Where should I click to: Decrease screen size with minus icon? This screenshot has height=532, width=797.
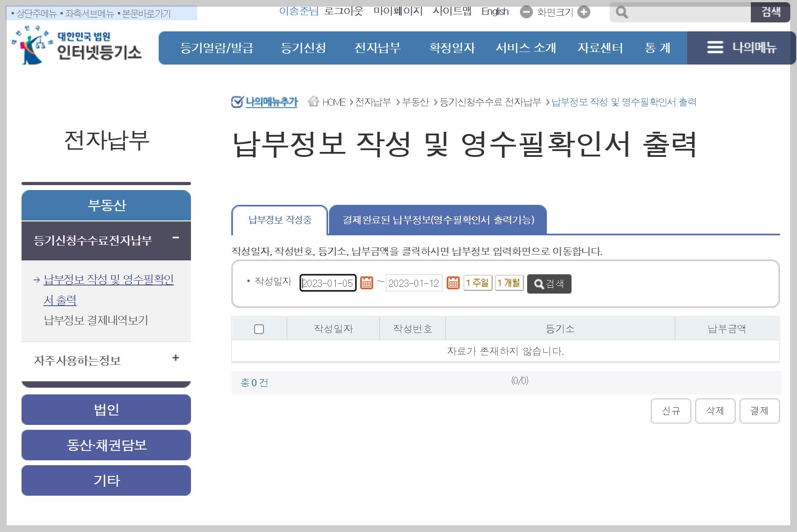point(526,12)
